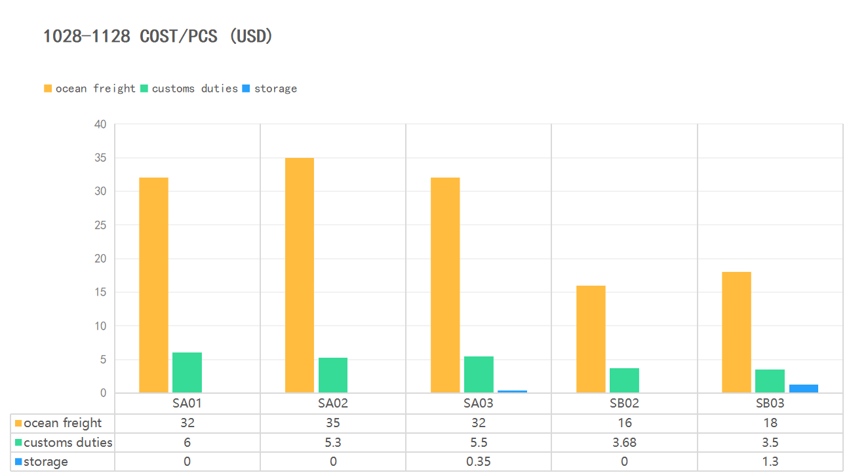Click the customs duties value 6 cell
The image size is (868, 475).
[187, 442]
